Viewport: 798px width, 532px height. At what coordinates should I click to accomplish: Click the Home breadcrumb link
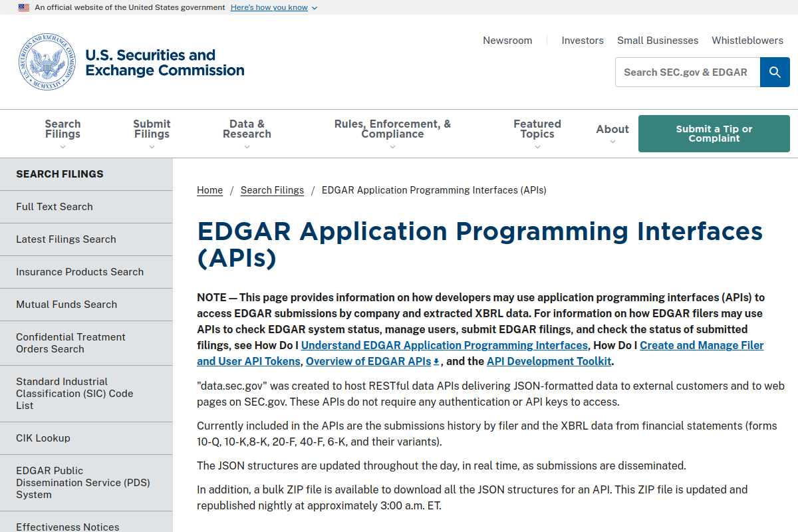[x=209, y=190]
